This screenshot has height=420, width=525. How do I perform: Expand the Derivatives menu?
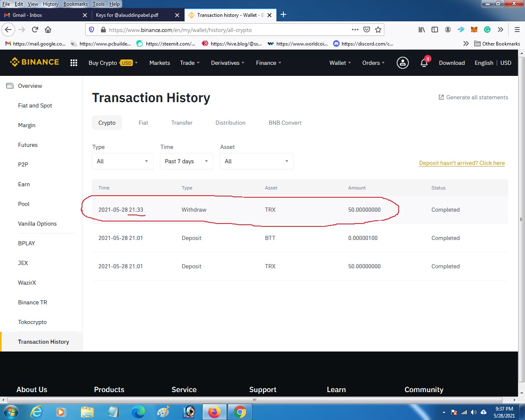pyautogui.click(x=228, y=63)
